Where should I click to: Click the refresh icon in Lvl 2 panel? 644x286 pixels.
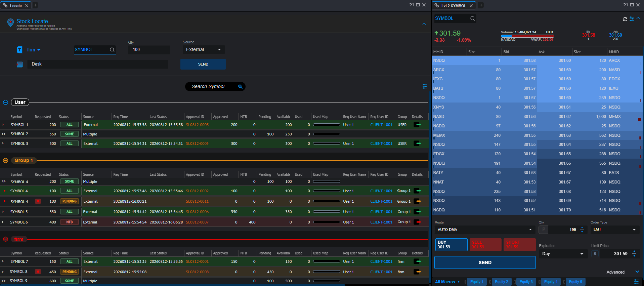click(x=625, y=19)
